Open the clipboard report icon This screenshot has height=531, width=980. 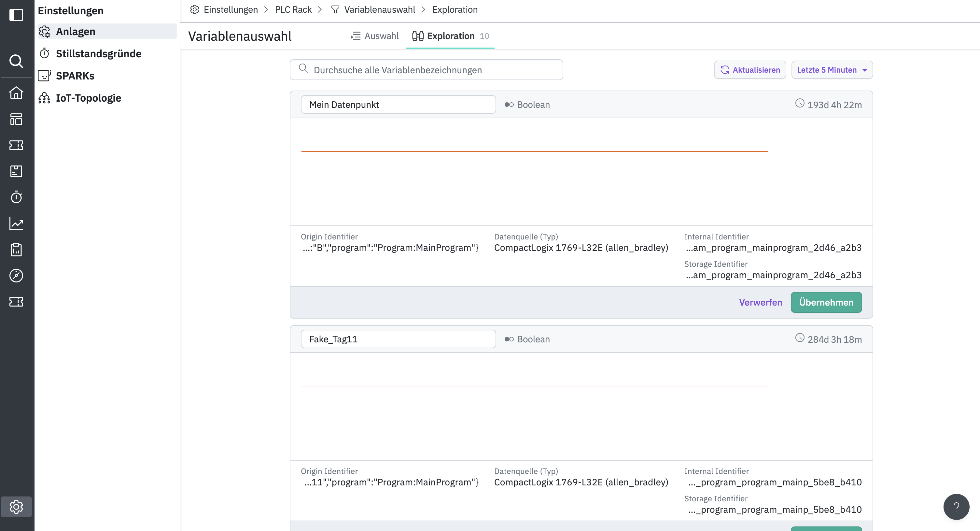[16, 250]
